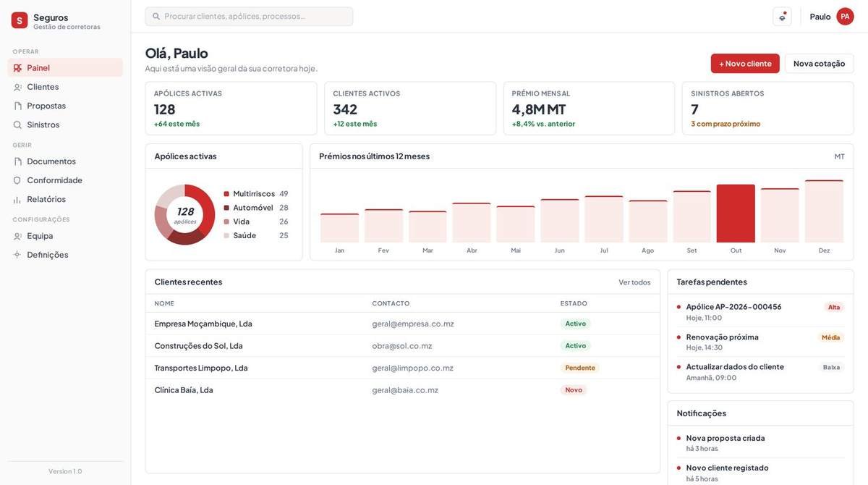The height and width of the screenshot is (485, 868).
Task: Click the "3 com prazo próximo" text
Action: (x=726, y=124)
